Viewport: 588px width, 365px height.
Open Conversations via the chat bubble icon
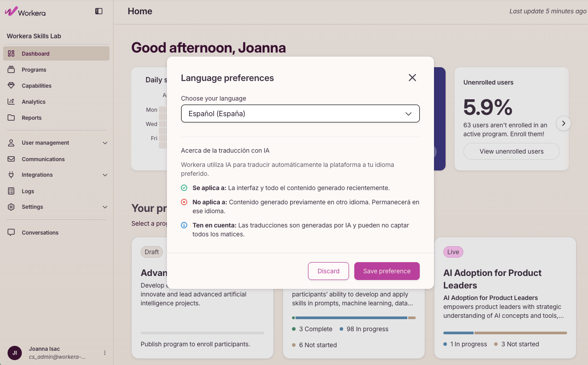[x=11, y=232]
